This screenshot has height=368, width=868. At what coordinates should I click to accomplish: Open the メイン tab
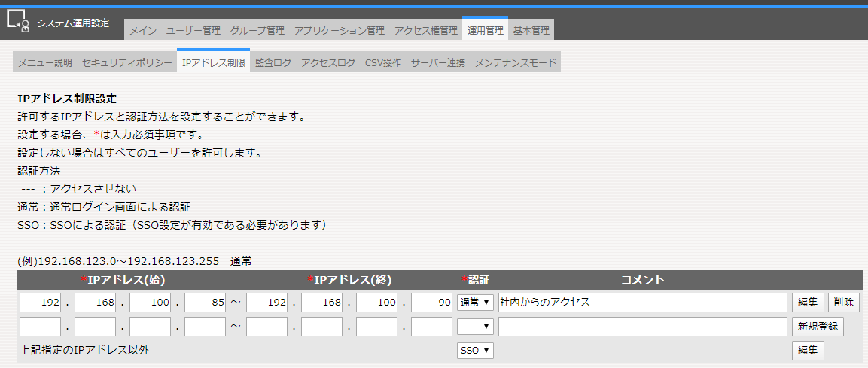point(143,31)
